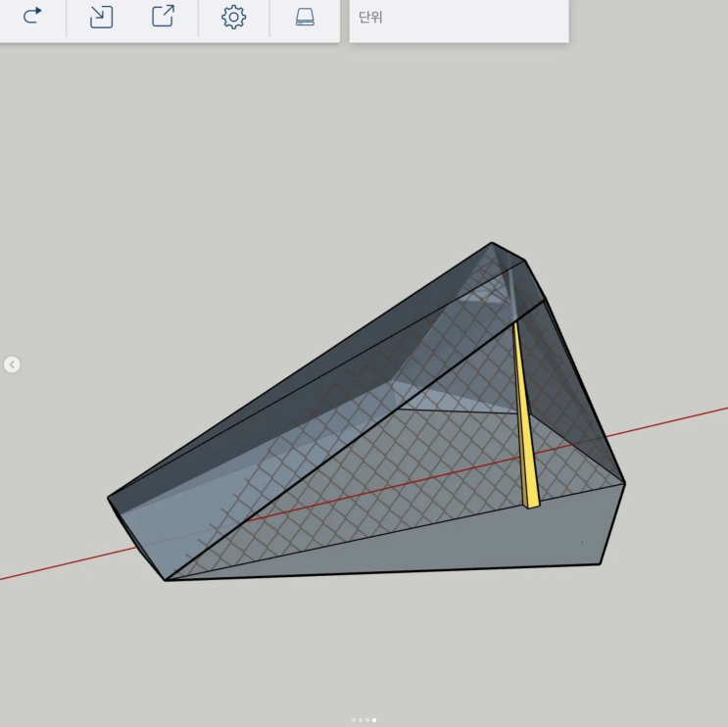Click the model's rightmost corner vertex
The width and height of the screenshot is (728, 727).
point(624,482)
